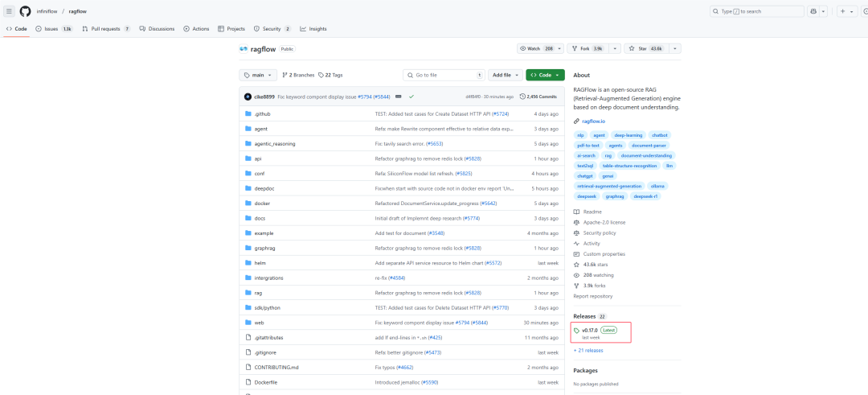This screenshot has width=868, height=395.
Task: Expand the Fork options arrow
Action: point(615,49)
